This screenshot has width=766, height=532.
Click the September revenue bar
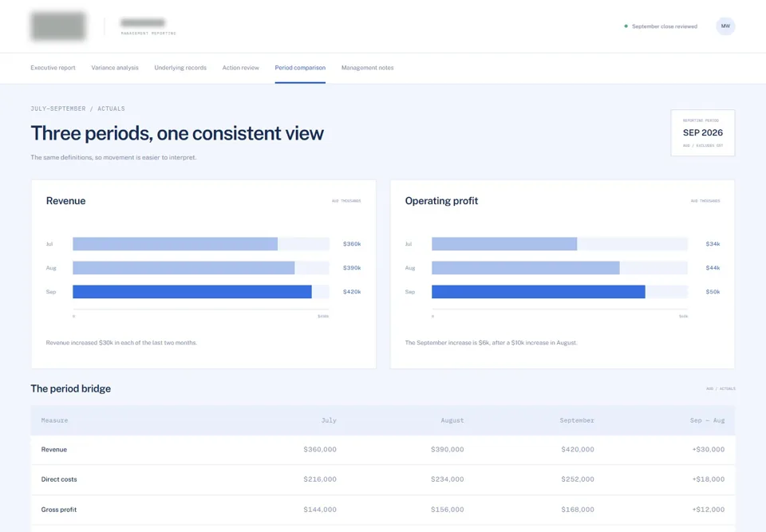tap(192, 292)
